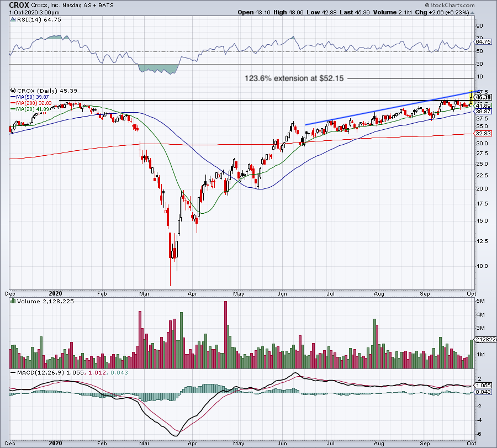This screenshot has height=448, width=497.
Task: Click the RSI(14) 64.75 legend text
Action: 39,20
